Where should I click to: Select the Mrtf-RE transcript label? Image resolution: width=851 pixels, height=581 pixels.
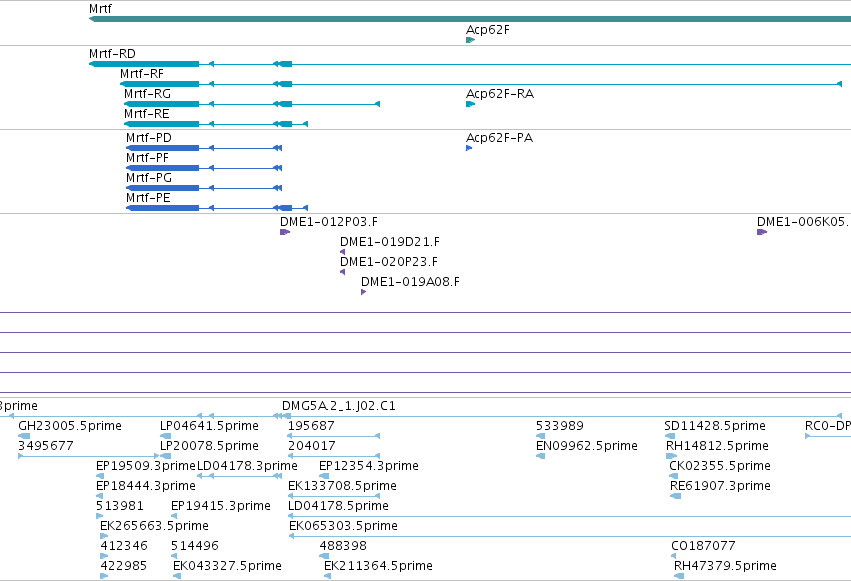click(x=147, y=114)
